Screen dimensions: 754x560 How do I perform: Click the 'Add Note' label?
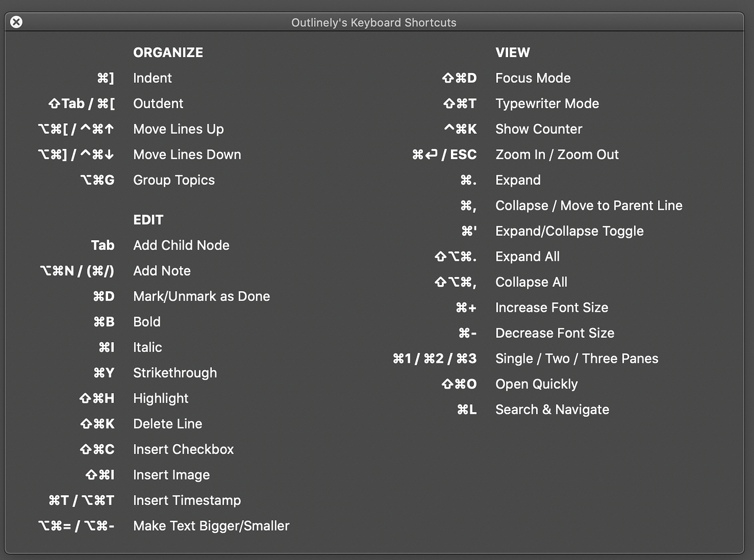pyautogui.click(x=162, y=271)
